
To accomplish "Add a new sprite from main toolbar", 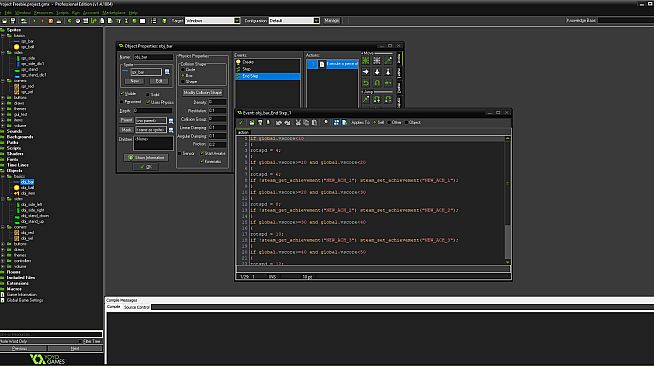I will pyautogui.click(x=69, y=20).
